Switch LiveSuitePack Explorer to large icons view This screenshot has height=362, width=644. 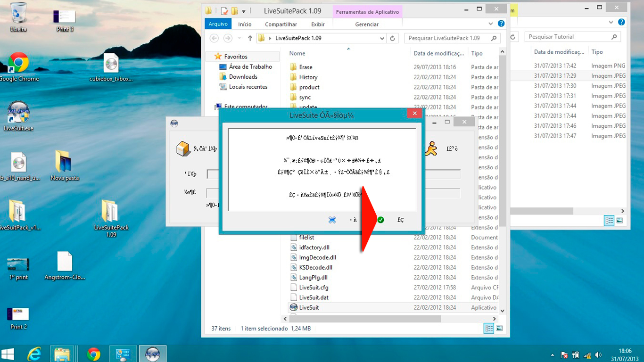499,329
